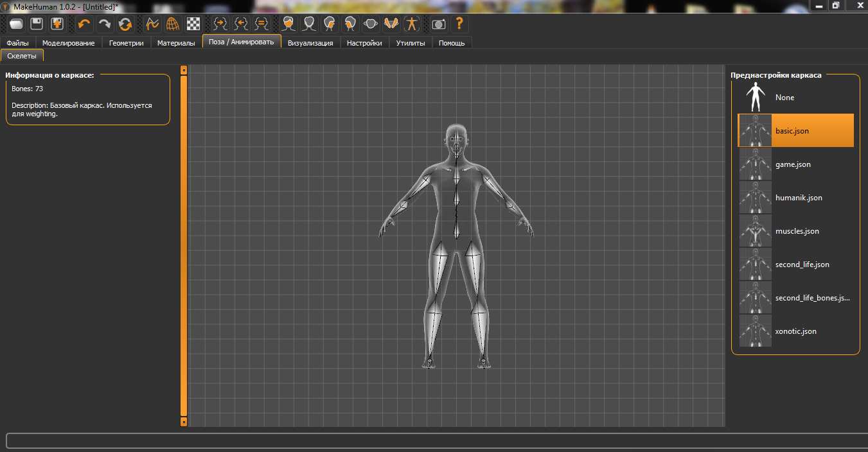Toggle smooth curve display icon
This screenshot has width=868, height=452.
click(152, 24)
